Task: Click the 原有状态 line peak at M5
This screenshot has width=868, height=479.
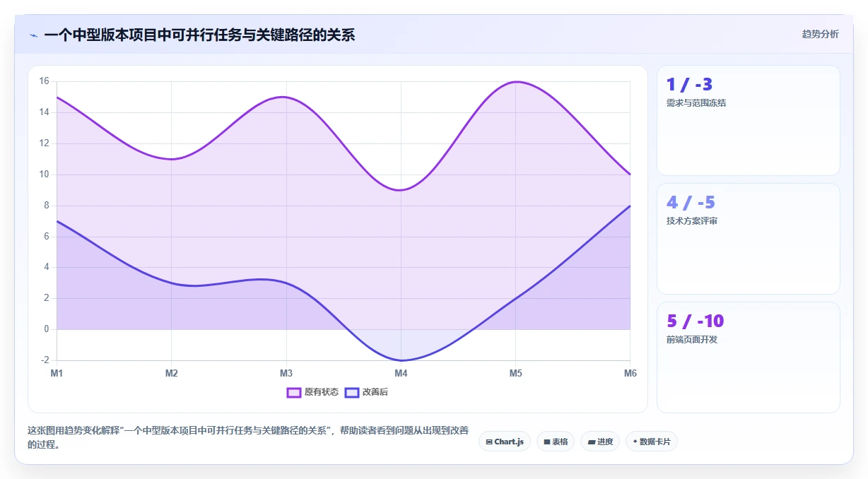Action: click(x=516, y=82)
